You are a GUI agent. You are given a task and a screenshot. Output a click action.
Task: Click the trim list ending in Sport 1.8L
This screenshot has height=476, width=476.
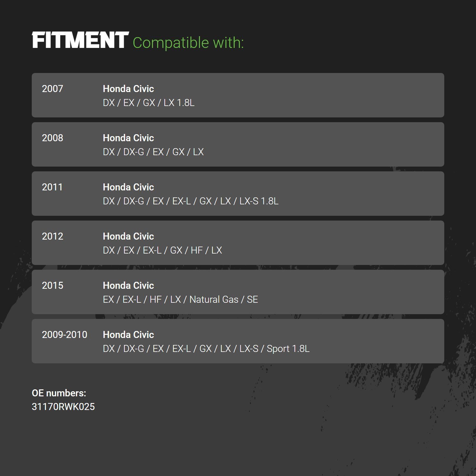point(206,349)
